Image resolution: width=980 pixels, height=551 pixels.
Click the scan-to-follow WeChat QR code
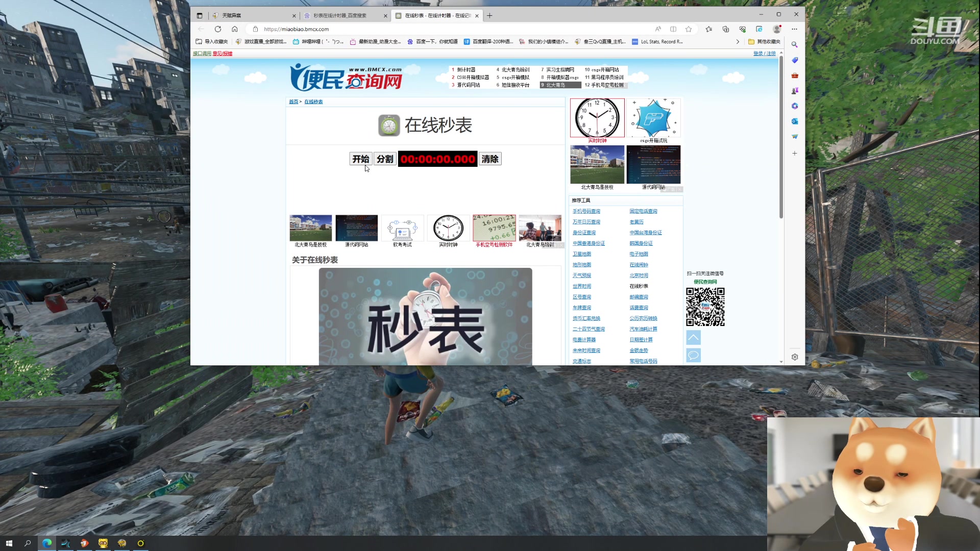pyautogui.click(x=705, y=306)
